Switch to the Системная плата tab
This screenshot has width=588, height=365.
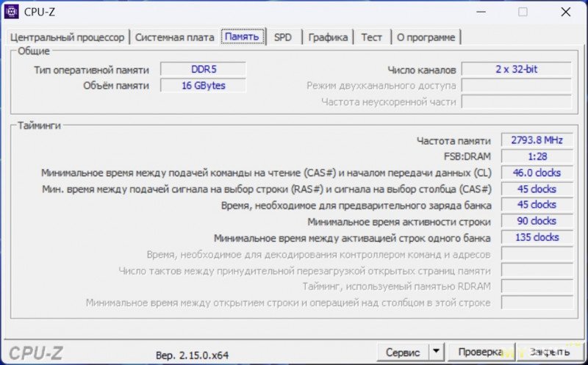click(x=175, y=37)
